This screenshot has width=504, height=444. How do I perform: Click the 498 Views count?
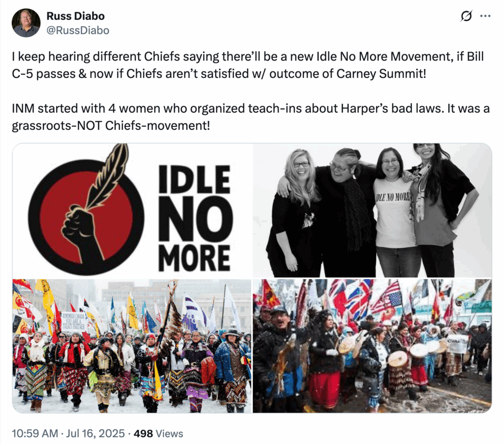tap(158, 433)
